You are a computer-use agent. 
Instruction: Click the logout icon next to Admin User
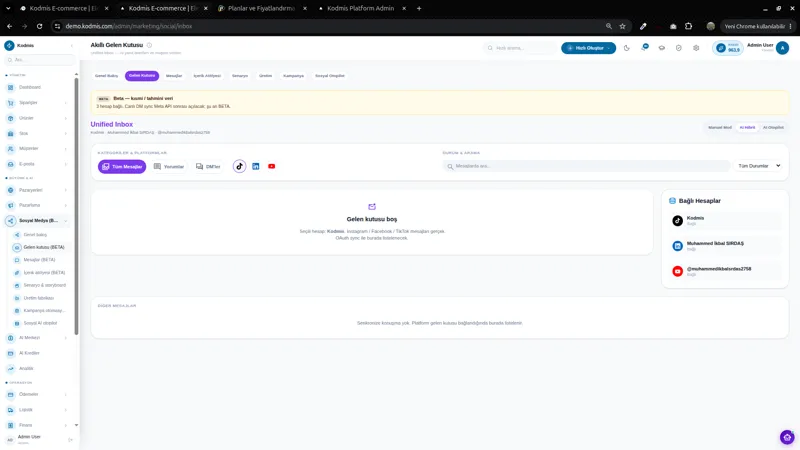[x=70, y=439]
